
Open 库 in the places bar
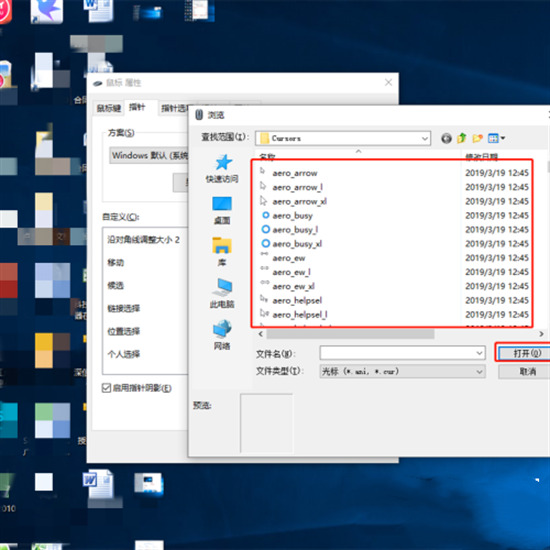(x=222, y=252)
